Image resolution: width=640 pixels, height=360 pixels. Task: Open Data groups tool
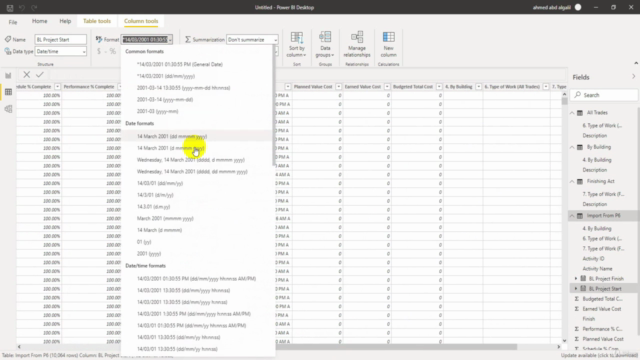tap(325, 44)
